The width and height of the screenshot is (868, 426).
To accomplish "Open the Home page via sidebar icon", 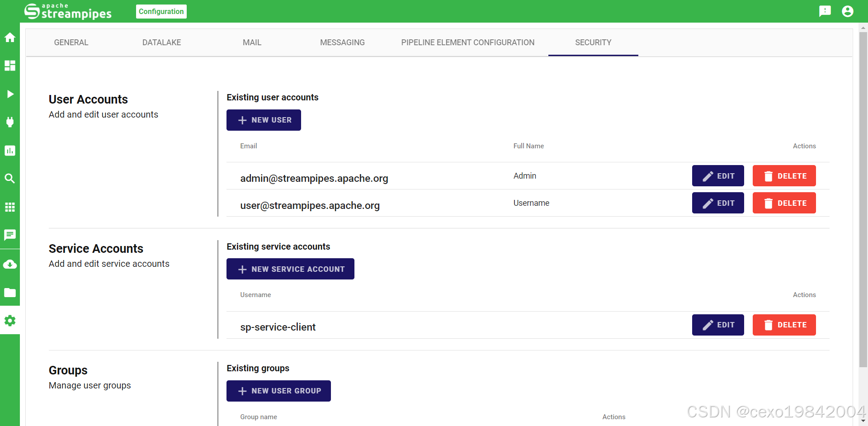I will (9, 38).
